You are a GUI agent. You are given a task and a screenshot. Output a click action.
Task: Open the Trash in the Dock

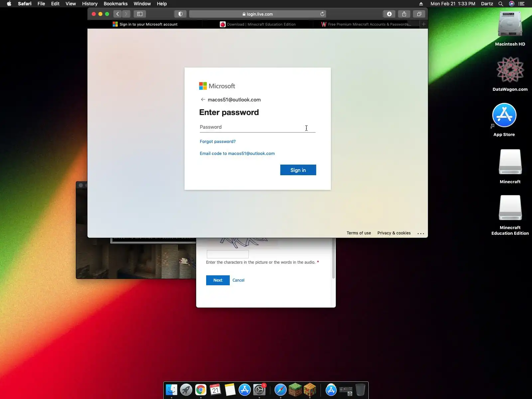(360, 390)
